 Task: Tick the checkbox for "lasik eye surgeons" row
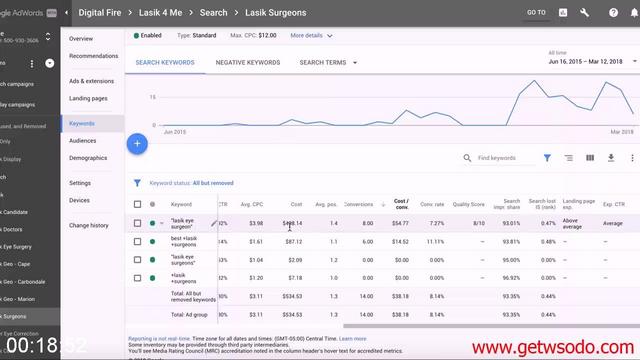pyautogui.click(x=138, y=260)
